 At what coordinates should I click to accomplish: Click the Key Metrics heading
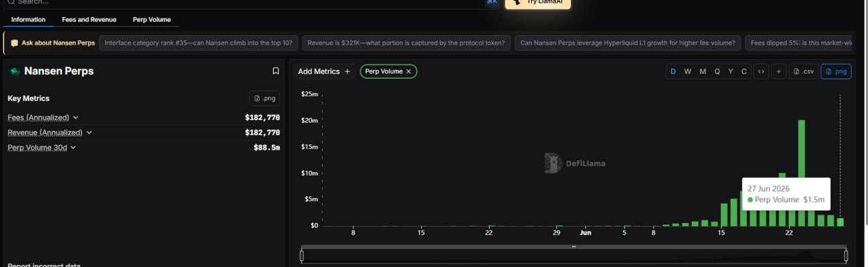point(28,98)
